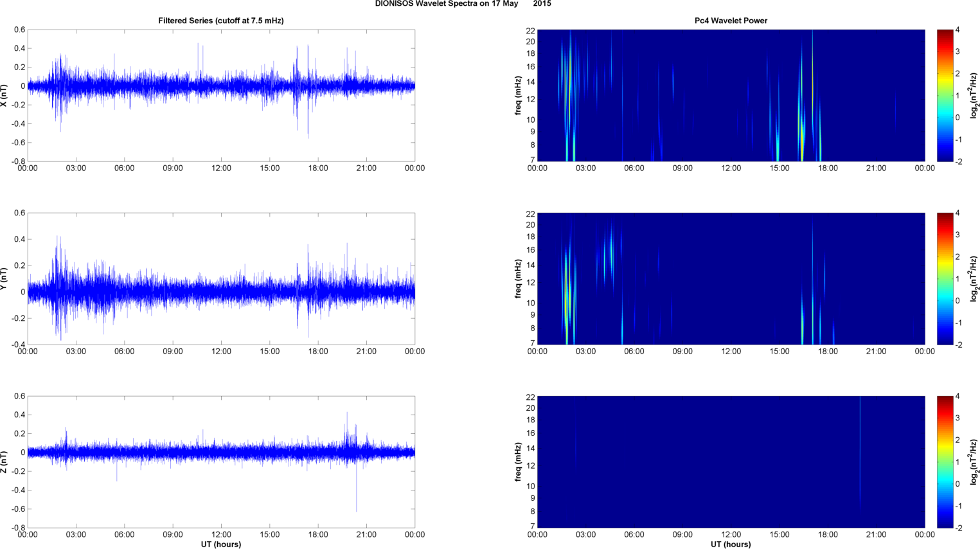Image resolution: width=980 pixels, height=549 pixels.
Task: Click the Y component wavelet power spectrogram
Action: (x=731, y=278)
